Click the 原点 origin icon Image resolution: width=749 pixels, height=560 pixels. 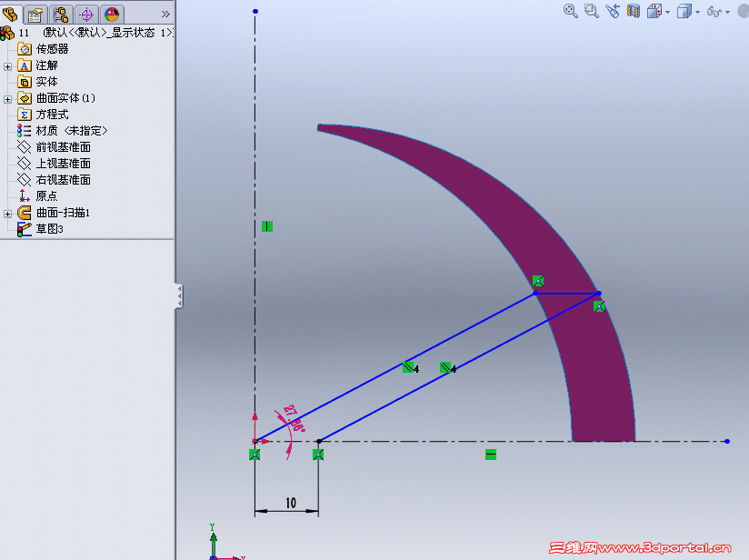pos(24,195)
